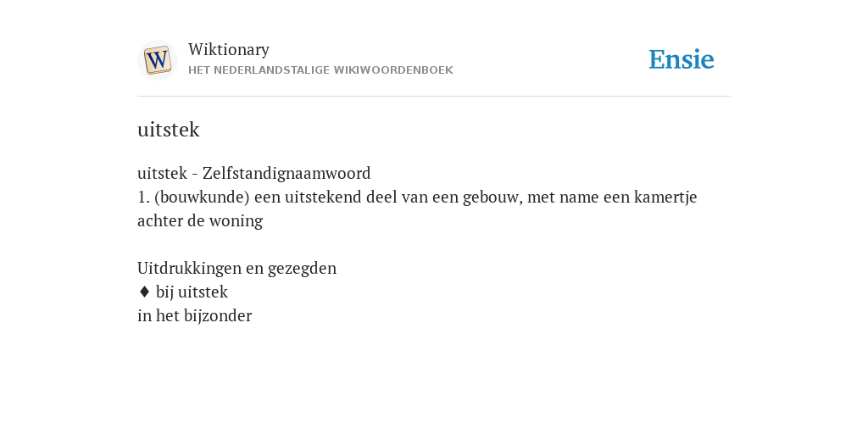Click the Wiktionary source title

pos(229,49)
